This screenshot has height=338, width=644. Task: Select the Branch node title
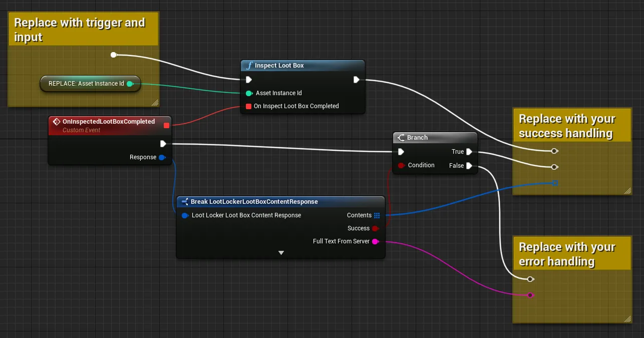coord(418,138)
